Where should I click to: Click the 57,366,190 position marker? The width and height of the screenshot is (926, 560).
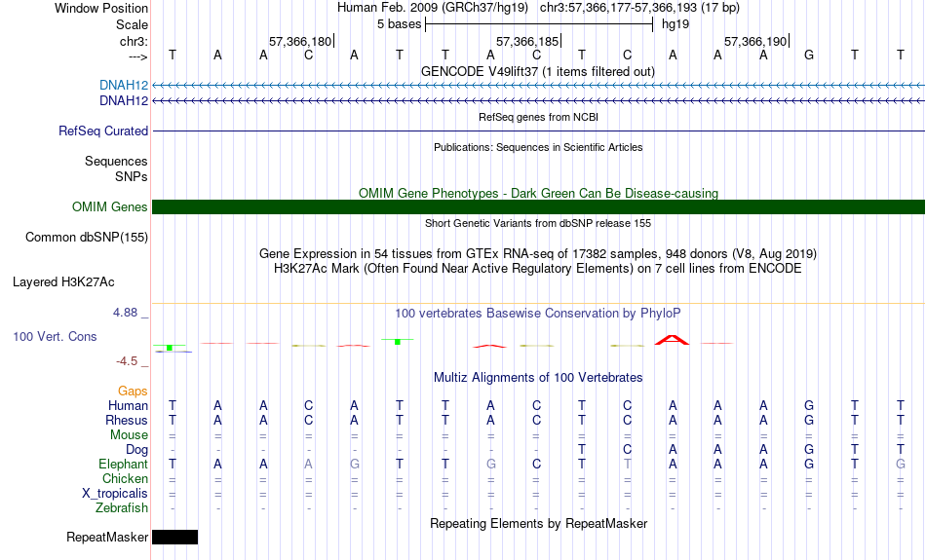coord(756,41)
